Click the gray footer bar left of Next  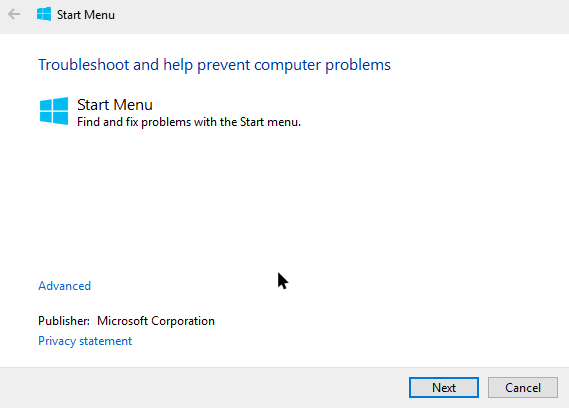point(203,388)
